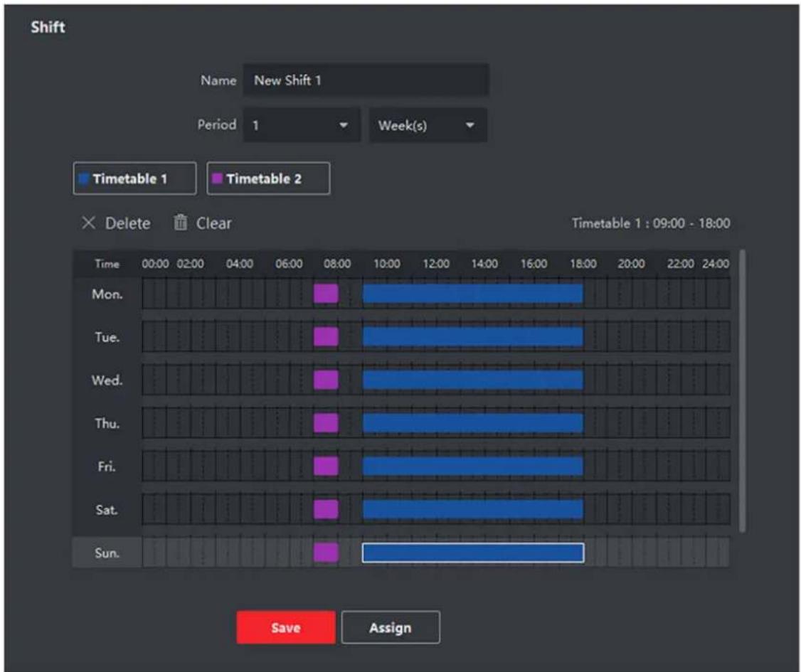Click the Tue. row label
Image resolution: width=801 pixels, height=672 pixels.
(x=107, y=337)
